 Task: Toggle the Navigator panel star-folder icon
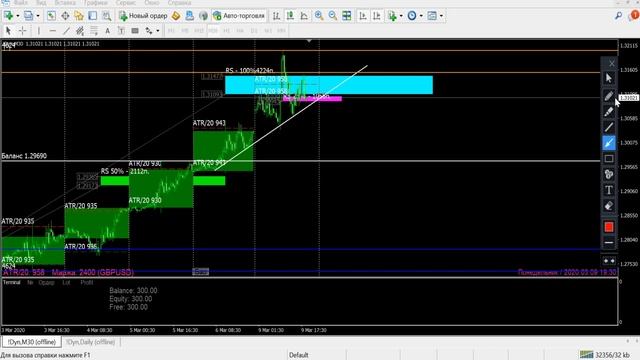pyautogui.click(x=79, y=16)
